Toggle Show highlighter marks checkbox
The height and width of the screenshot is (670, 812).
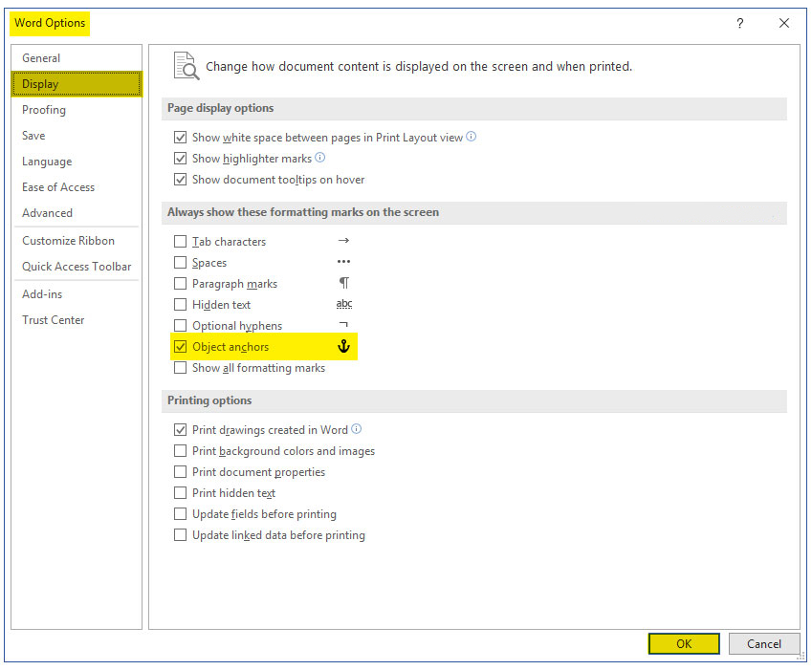pyautogui.click(x=180, y=159)
